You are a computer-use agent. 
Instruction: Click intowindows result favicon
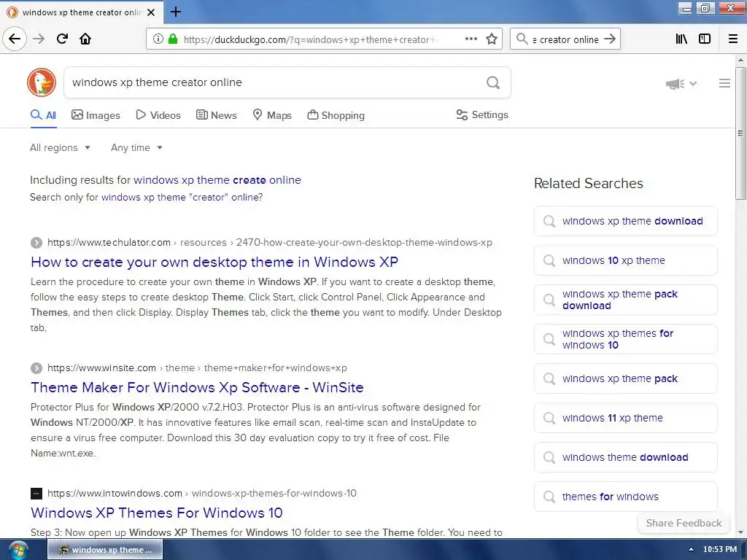[x=36, y=494]
